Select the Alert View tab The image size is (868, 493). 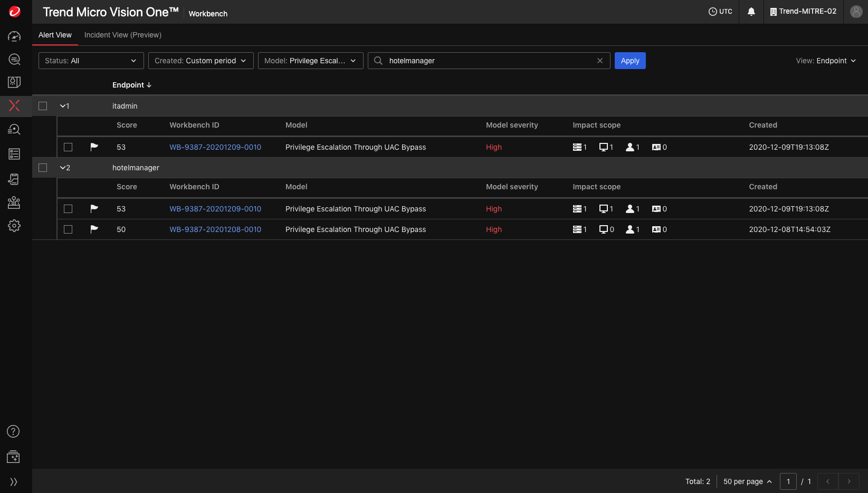pos(55,35)
